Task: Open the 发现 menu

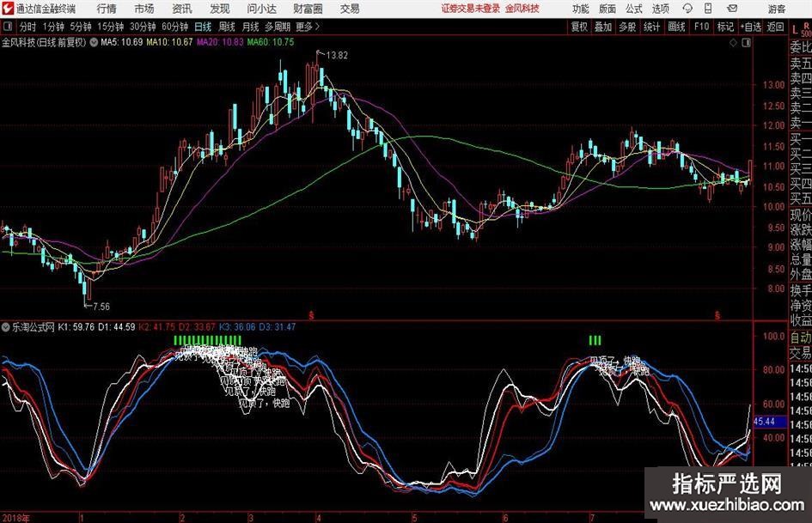Action: [220, 9]
